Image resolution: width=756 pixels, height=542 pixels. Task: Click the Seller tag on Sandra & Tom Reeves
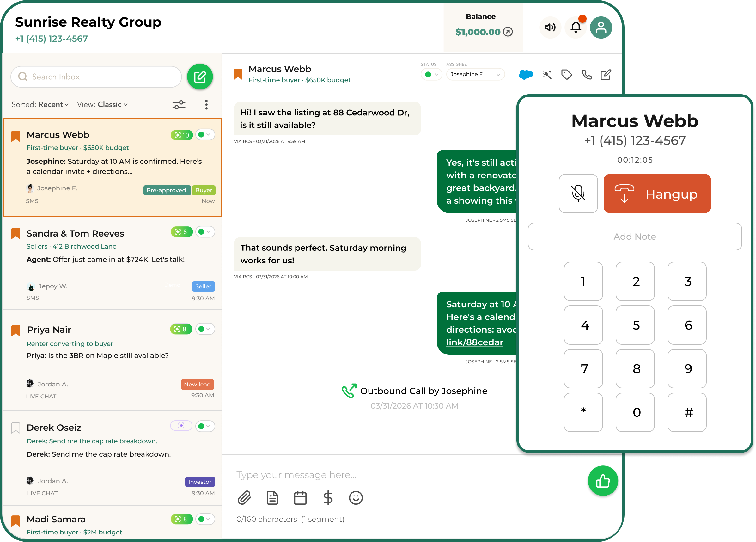(x=203, y=286)
